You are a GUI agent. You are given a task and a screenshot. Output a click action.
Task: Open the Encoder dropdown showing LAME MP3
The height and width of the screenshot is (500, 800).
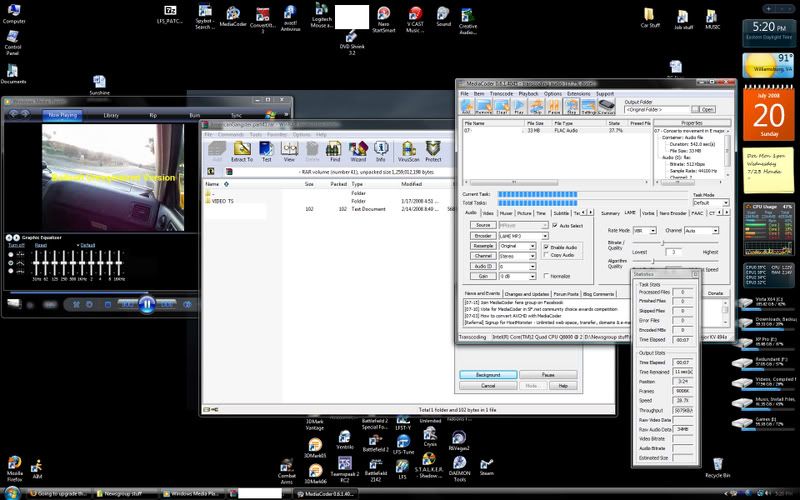[523, 236]
